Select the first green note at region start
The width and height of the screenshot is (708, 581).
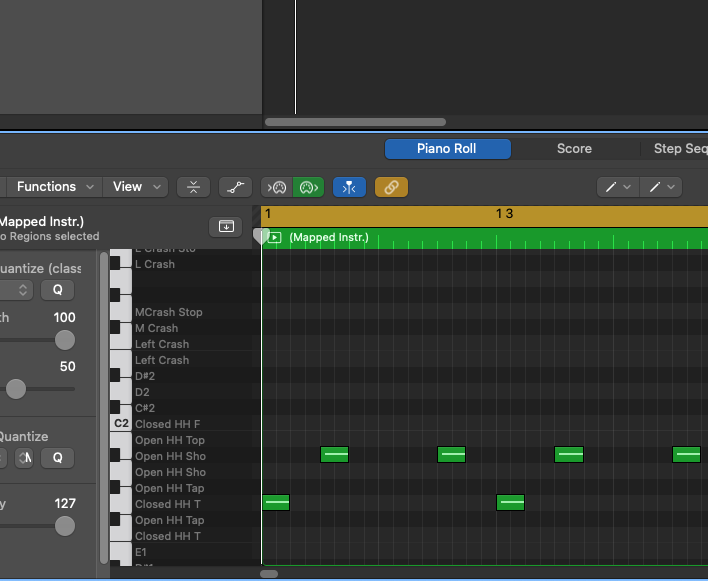(276, 502)
